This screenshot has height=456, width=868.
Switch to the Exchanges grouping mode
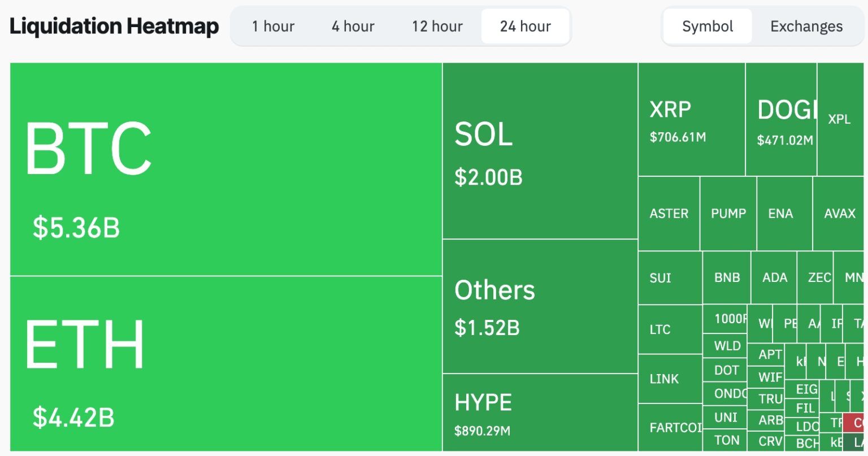806,26
